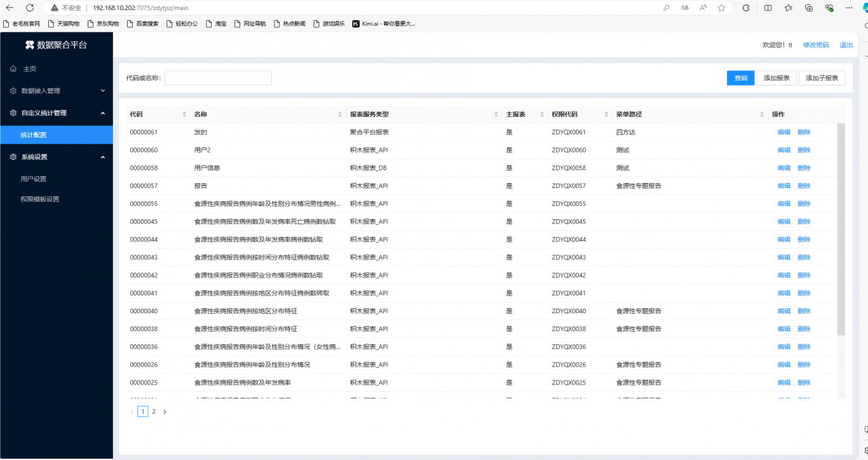Click the 退出 logout link
The width and height of the screenshot is (868, 460).
846,45
